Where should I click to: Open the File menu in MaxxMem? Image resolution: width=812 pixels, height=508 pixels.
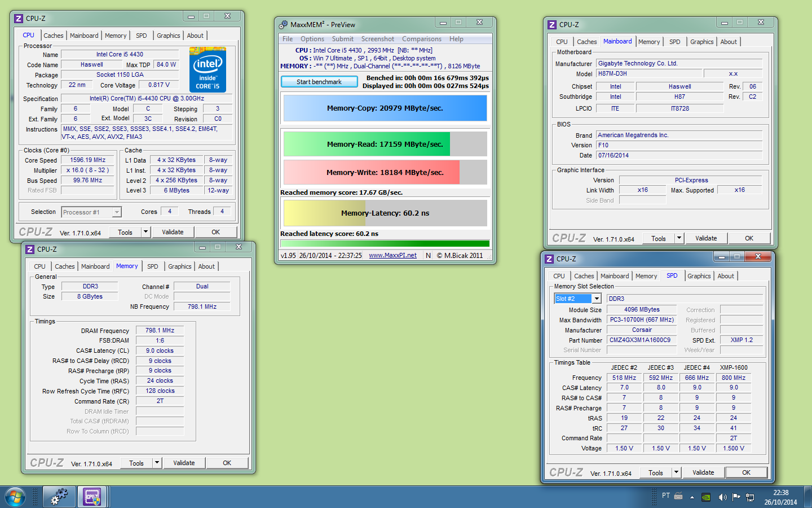288,39
